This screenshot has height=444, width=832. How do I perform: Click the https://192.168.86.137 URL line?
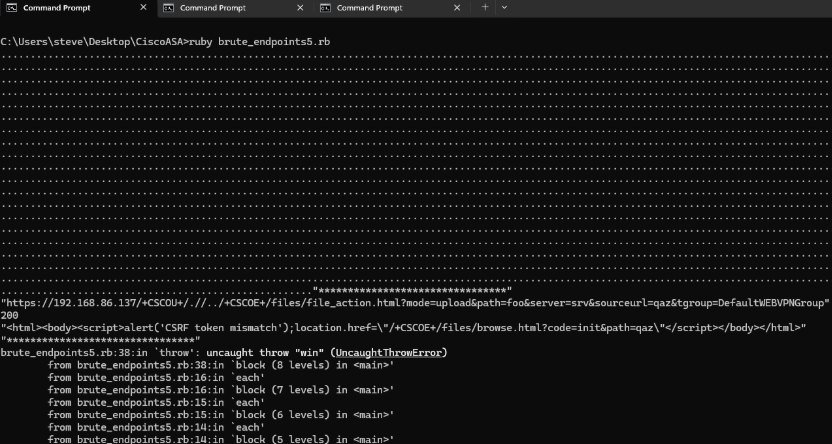[x=415, y=303]
